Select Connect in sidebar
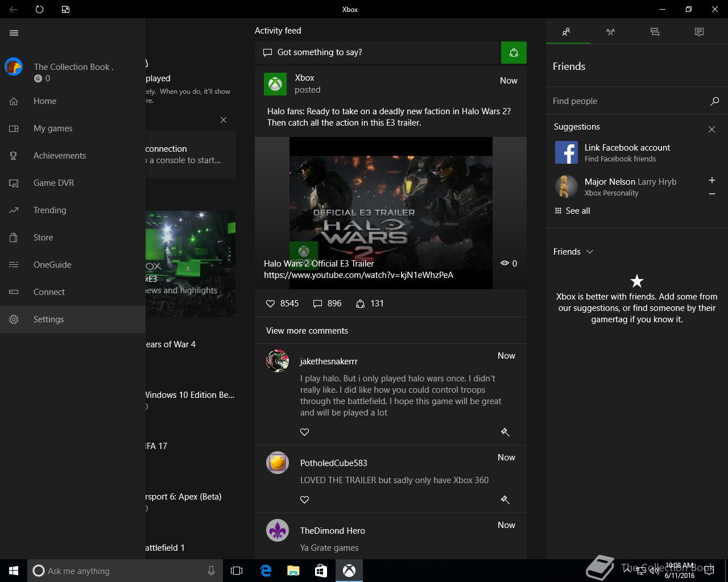 tap(73, 292)
